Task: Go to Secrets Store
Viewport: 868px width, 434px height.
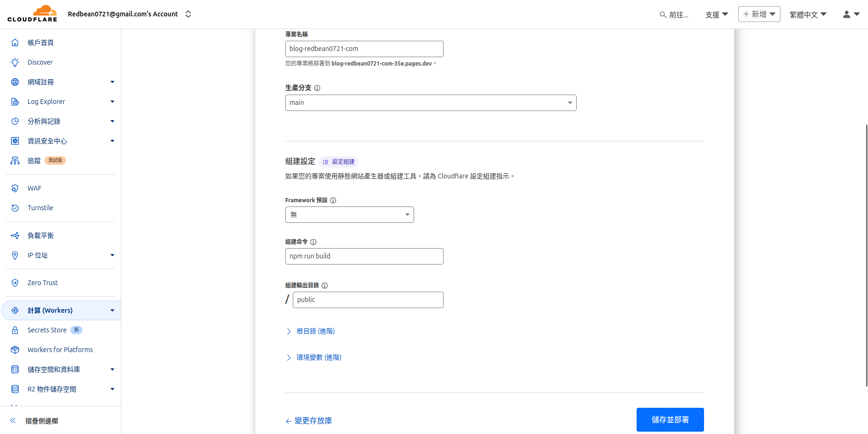Action: coord(47,330)
